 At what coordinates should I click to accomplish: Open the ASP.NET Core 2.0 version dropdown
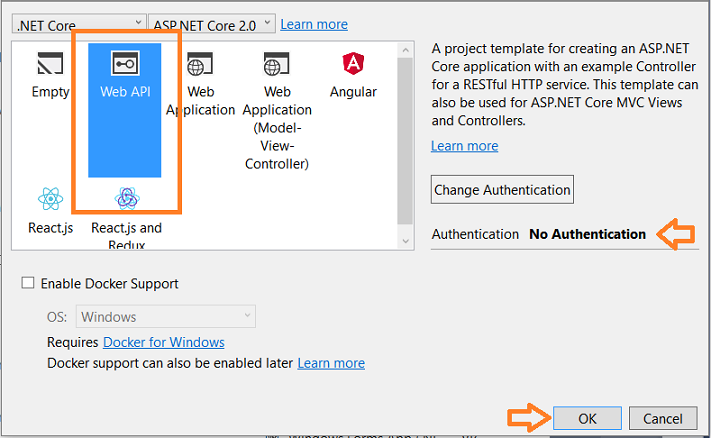(x=212, y=23)
